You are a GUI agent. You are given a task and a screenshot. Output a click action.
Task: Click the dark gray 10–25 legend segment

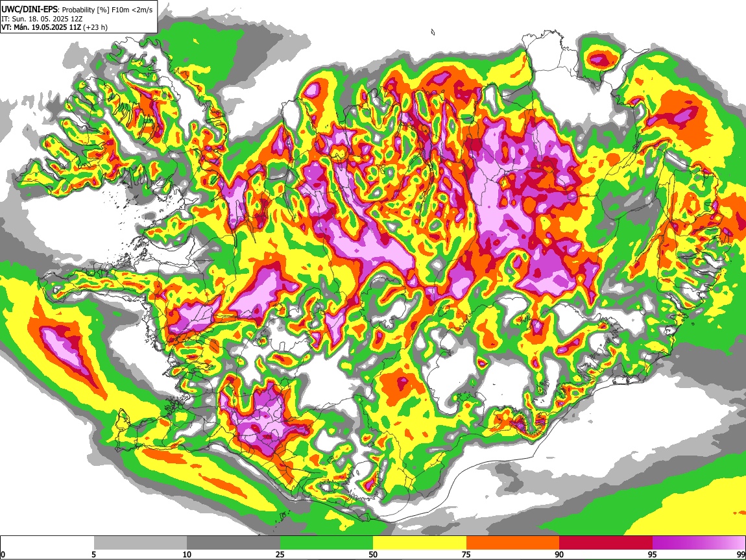click(234, 542)
